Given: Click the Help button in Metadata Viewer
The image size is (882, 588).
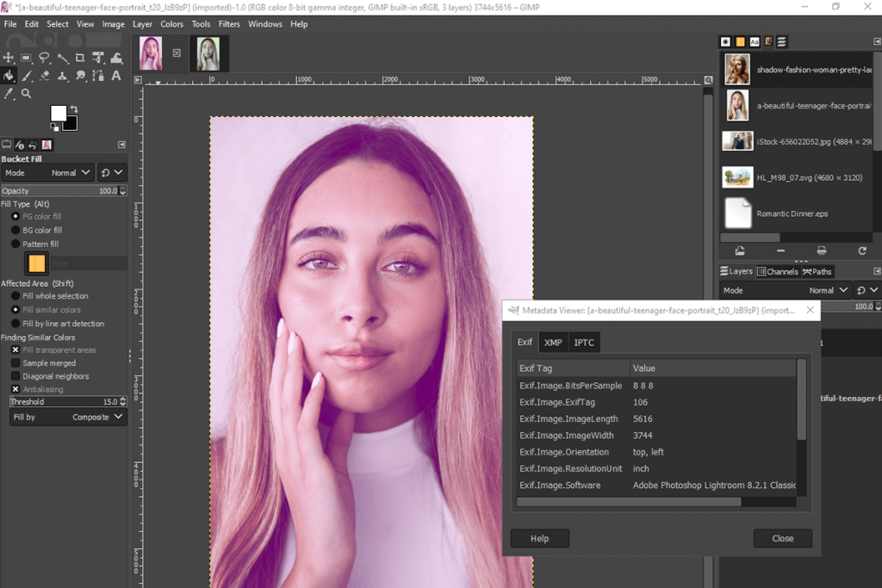Looking at the screenshot, I should [539, 538].
